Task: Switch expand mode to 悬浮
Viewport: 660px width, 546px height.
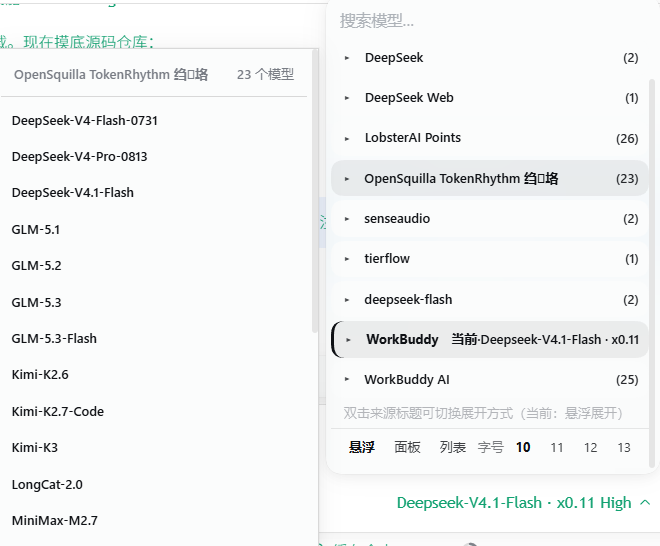Action: pyautogui.click(x=362, y=447)
